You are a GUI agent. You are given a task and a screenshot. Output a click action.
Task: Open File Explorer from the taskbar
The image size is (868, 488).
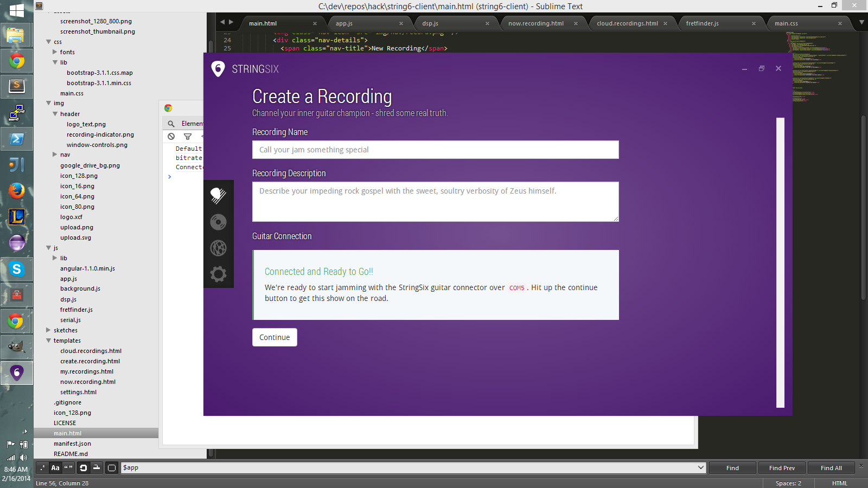click(x=16, y=36)
